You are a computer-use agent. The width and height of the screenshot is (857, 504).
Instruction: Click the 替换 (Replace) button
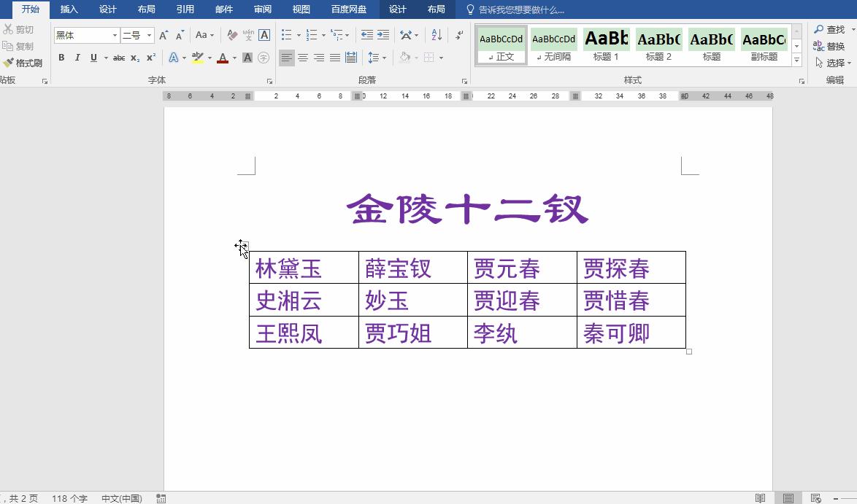(834, 46)
